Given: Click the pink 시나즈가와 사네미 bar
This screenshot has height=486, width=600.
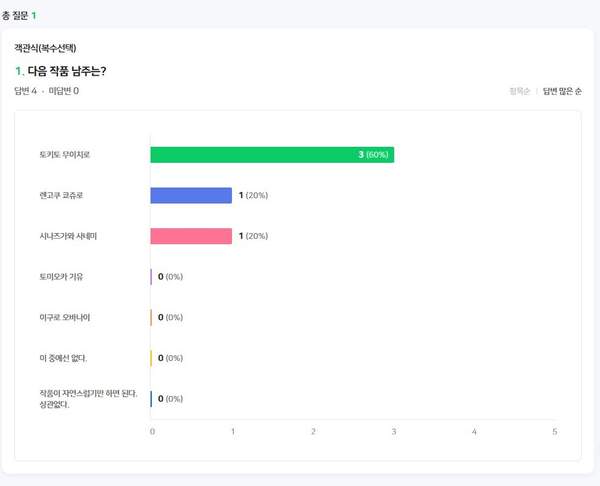Looking at the screenshot, I should coord(191,236).
